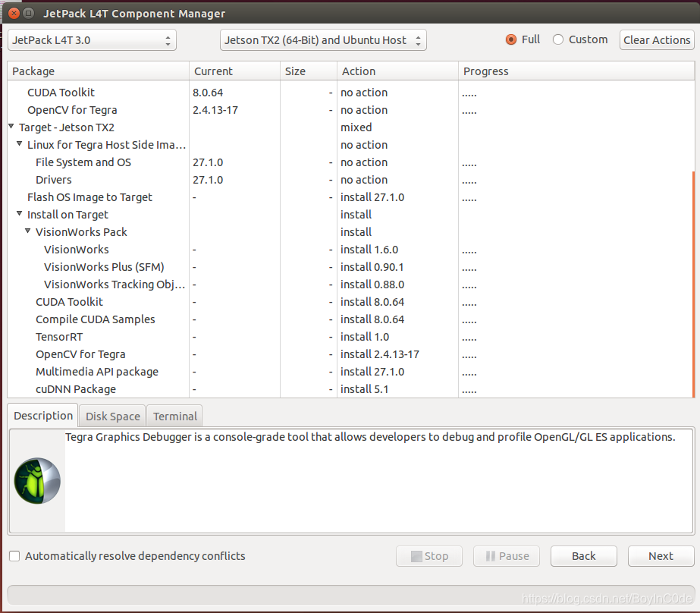Click the Stop button
The image size is (700, 613).
[x=429, y=556]
